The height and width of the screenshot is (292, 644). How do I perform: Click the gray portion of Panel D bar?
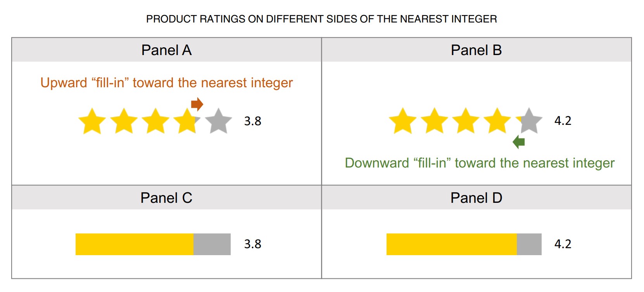(529, 244)
